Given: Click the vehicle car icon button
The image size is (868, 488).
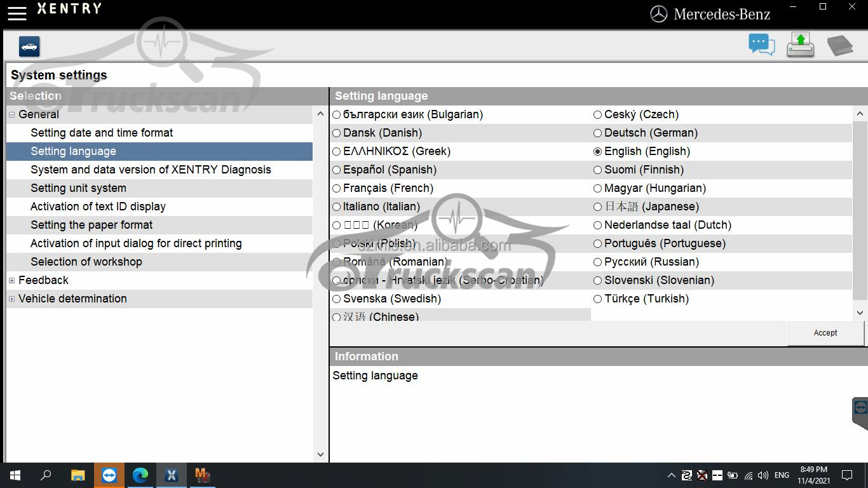Looking at the screenshot, I should click(x=29, y=46).
